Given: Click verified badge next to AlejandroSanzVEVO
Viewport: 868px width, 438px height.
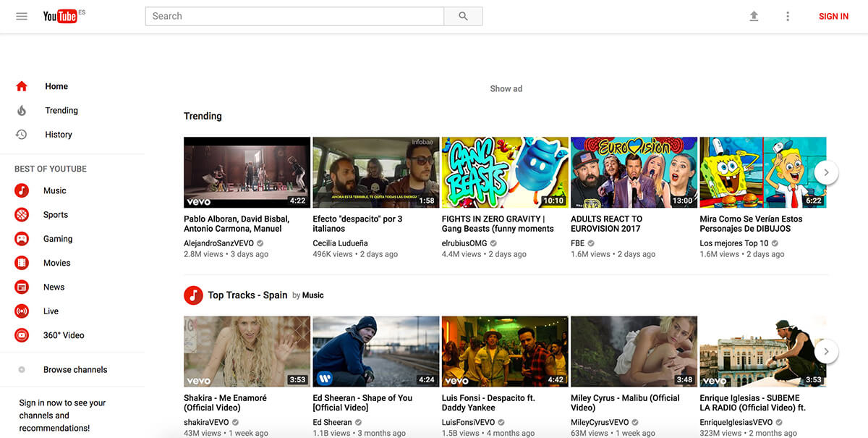Looking at the screenshot, I should pos(260,243).
